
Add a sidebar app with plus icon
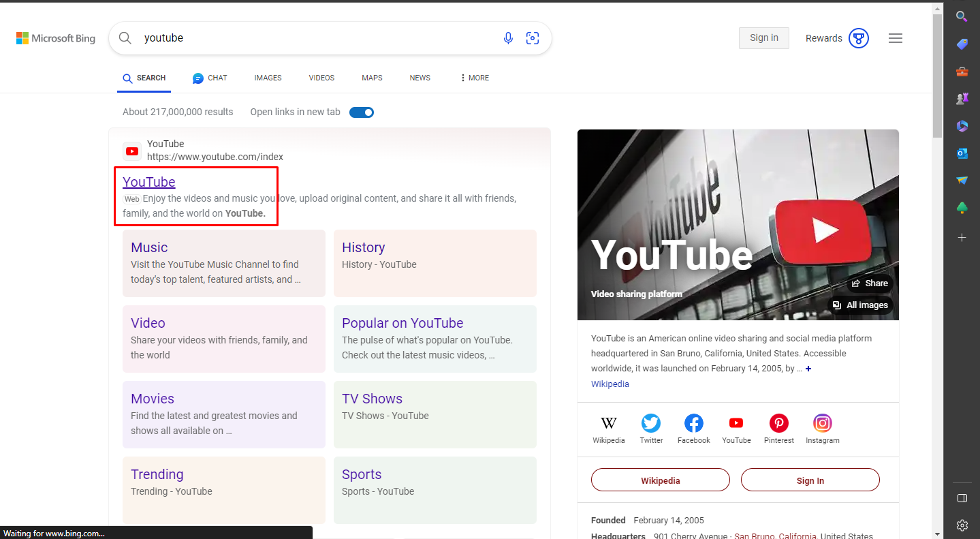click(962, 237)
